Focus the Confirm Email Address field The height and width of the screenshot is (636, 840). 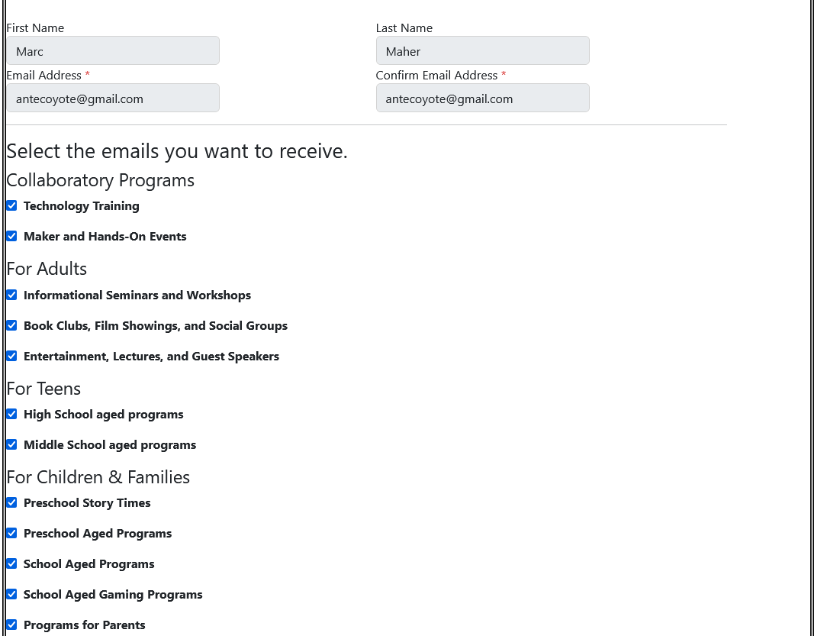coord(482,98)
